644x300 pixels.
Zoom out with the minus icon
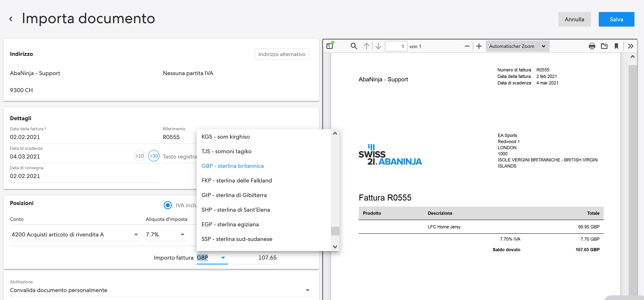pos(467,46)
